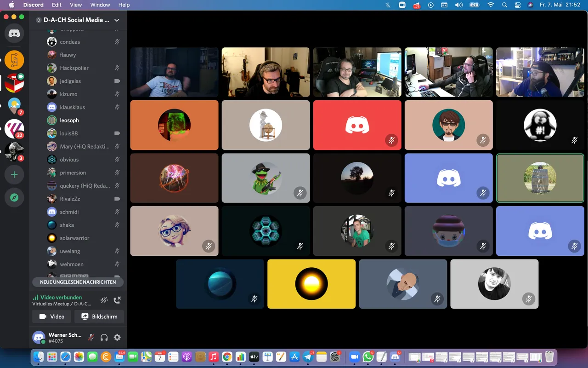Open Chrome from the Dock
The image size is (588, 368).
point(227,357)
